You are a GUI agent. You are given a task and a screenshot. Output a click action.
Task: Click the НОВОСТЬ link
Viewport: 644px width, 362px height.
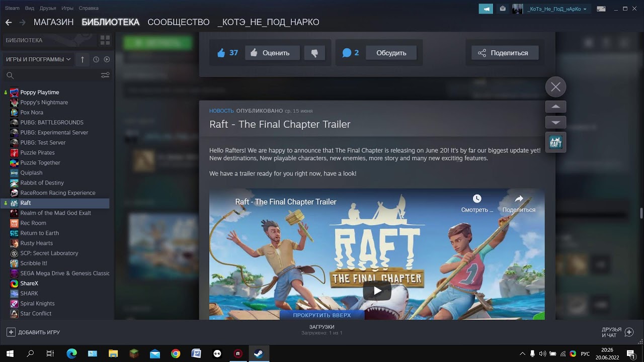221,111
